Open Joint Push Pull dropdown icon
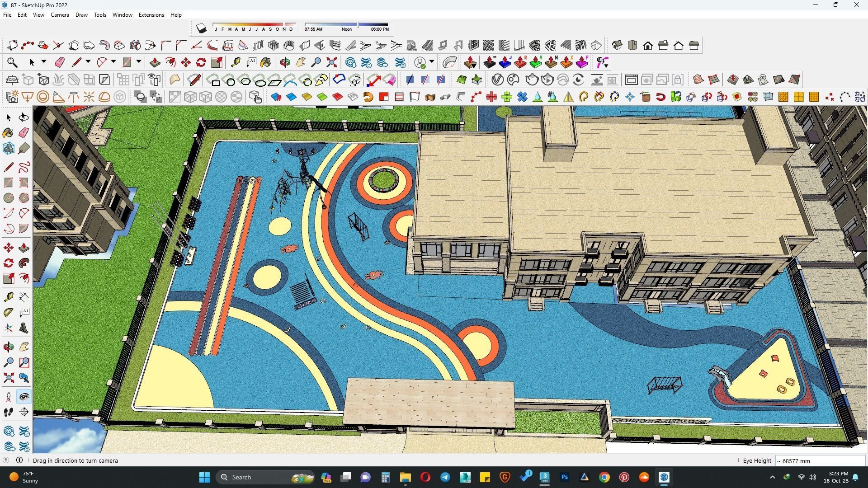The width and height of the screenshot is (868, 488). pos(470,62)
